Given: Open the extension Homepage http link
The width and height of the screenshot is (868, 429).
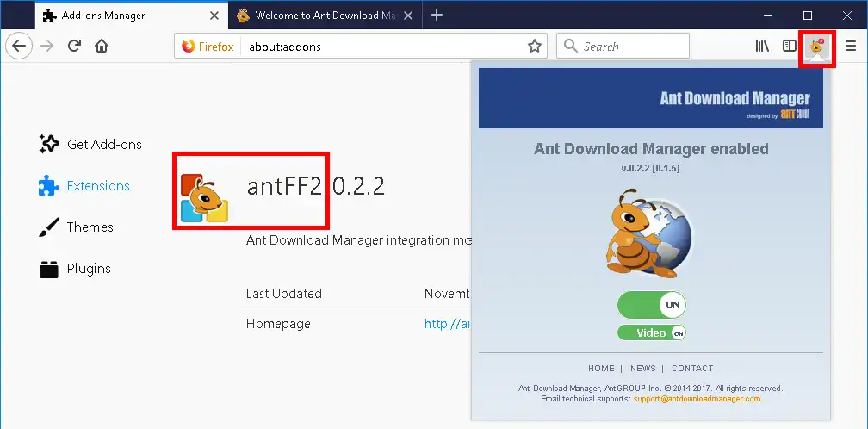Looking at the screenshot, I should tap(447, 324).
